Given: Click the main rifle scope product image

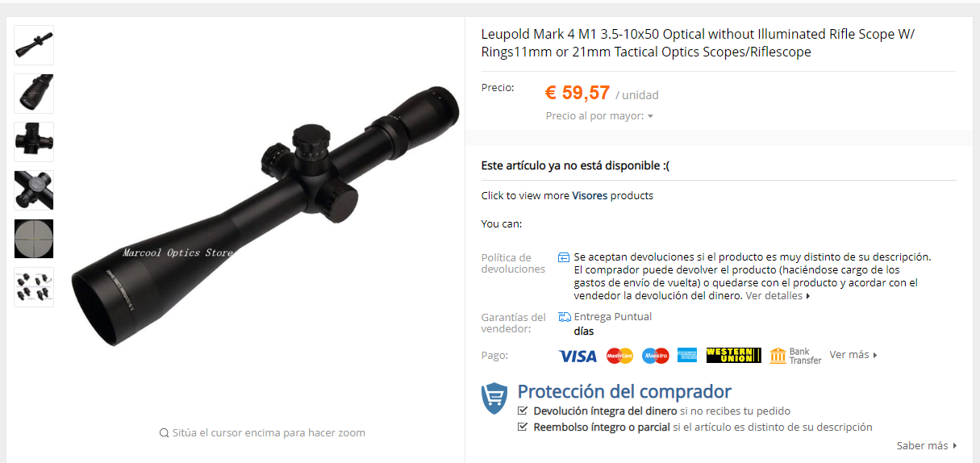Looking at the screenshot, I should tap(265, 215).
